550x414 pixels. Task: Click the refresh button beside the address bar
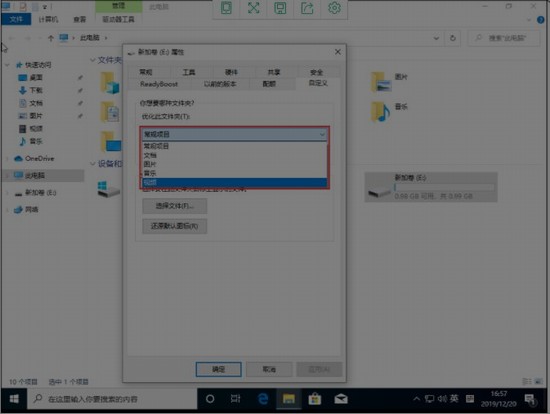[453, 38]
